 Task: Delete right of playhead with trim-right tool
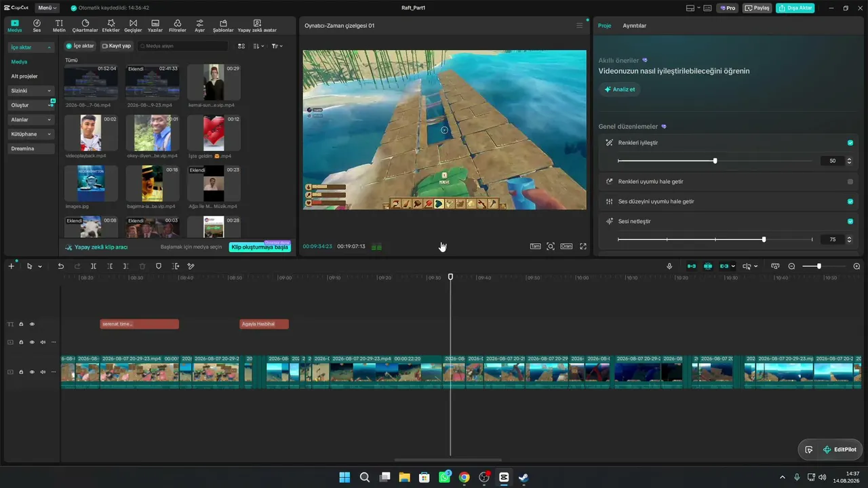(125, 266)
